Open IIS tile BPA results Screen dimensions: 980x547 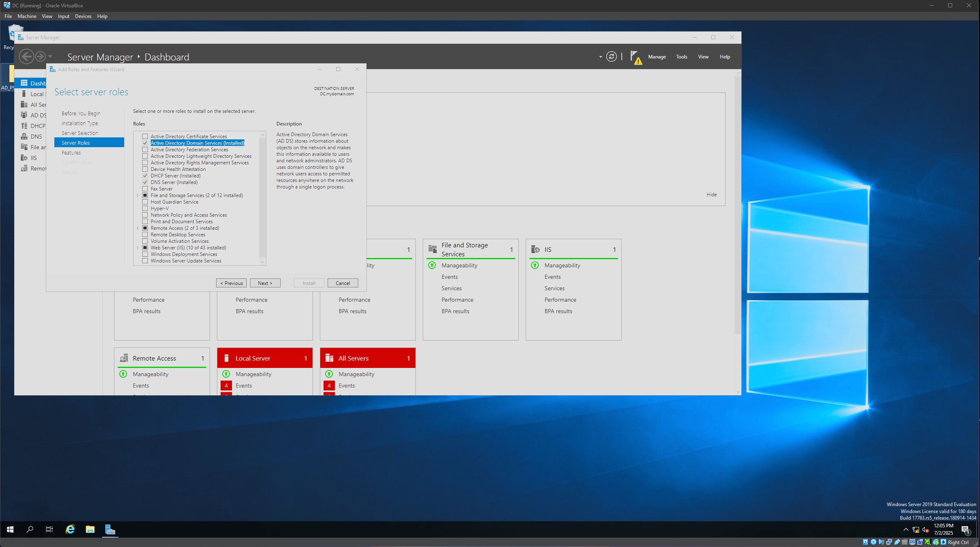tap(558, 311)
